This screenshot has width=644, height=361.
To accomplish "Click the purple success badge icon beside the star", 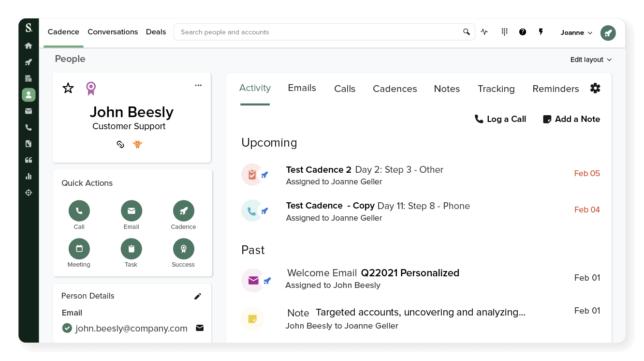I will [x=91, y=88].
